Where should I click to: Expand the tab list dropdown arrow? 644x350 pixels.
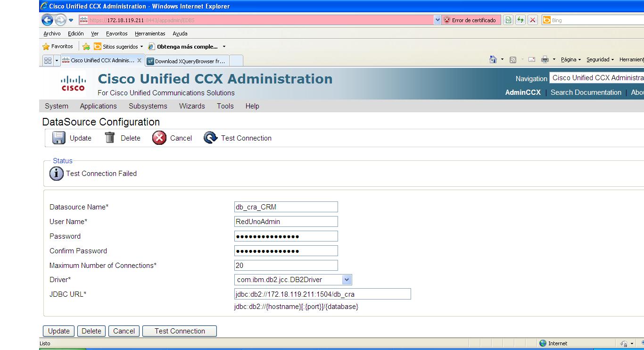click(x=57, y=60)
